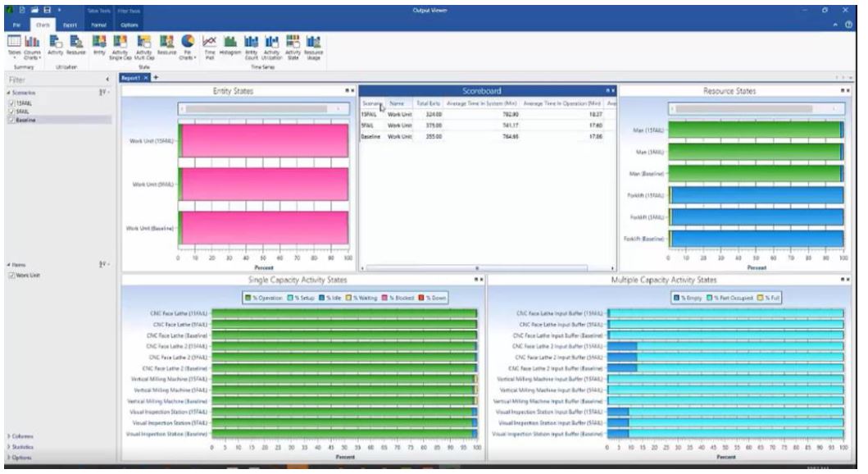Toggle % Blocked legend checkbox

(x=384, y=298)
